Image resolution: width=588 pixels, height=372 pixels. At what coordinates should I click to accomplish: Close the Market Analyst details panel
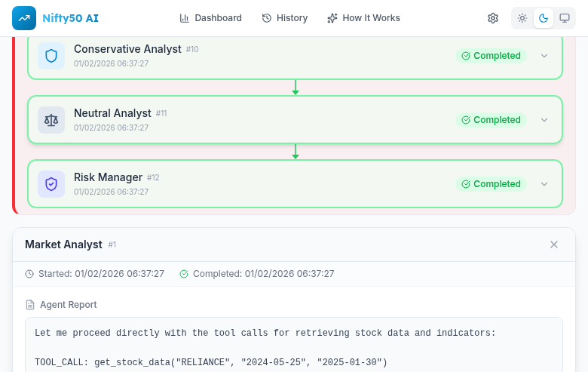click(554, 244)
